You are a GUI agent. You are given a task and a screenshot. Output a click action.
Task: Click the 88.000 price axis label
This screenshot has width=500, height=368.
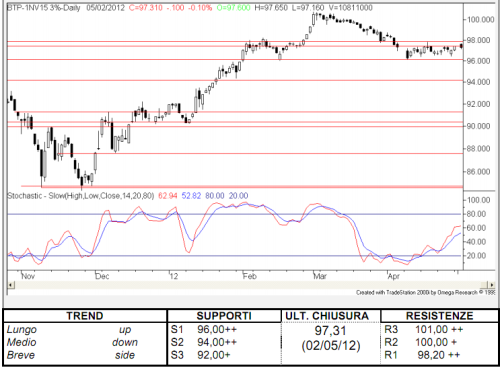click(479, 149)
